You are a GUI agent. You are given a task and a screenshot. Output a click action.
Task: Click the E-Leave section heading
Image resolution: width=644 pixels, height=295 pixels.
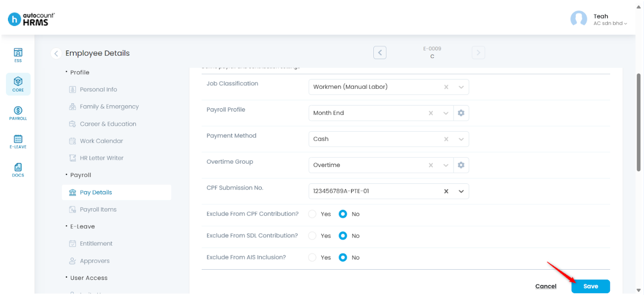83,227
